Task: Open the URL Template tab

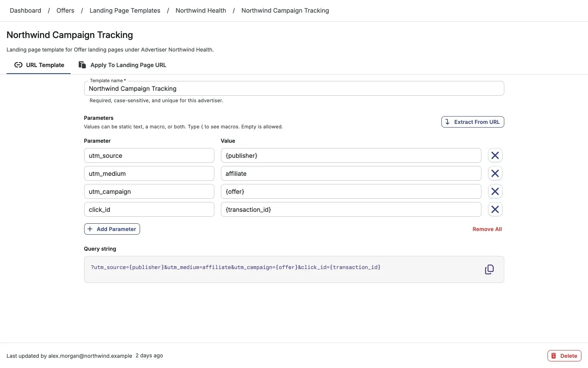Action: click(x=39, y=65)
